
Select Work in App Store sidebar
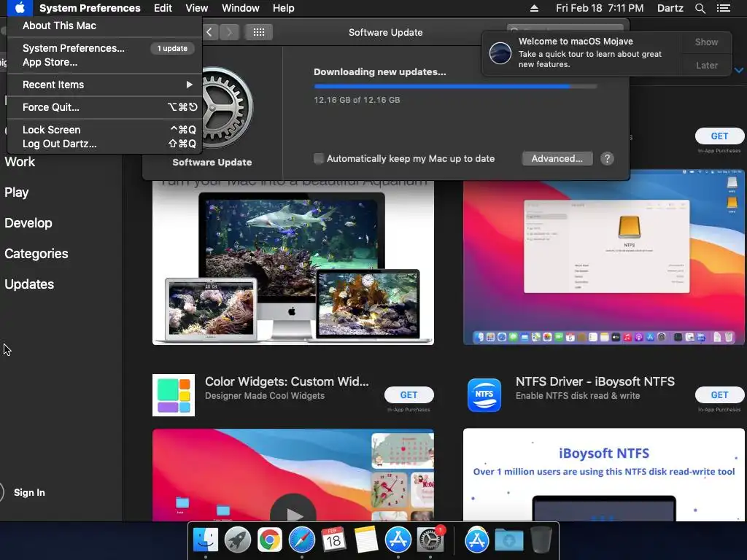tap(20, 162)
